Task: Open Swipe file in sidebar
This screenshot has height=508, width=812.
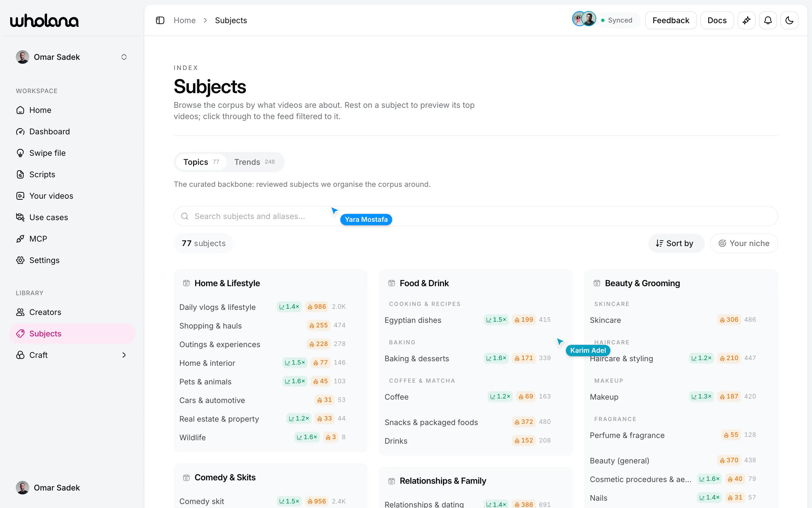Action: [72, 153]
